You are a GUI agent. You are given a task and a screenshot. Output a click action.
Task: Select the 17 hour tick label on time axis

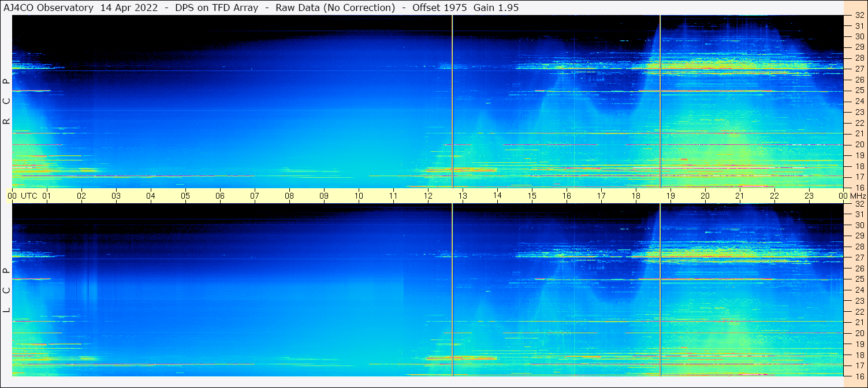point(601,196)
